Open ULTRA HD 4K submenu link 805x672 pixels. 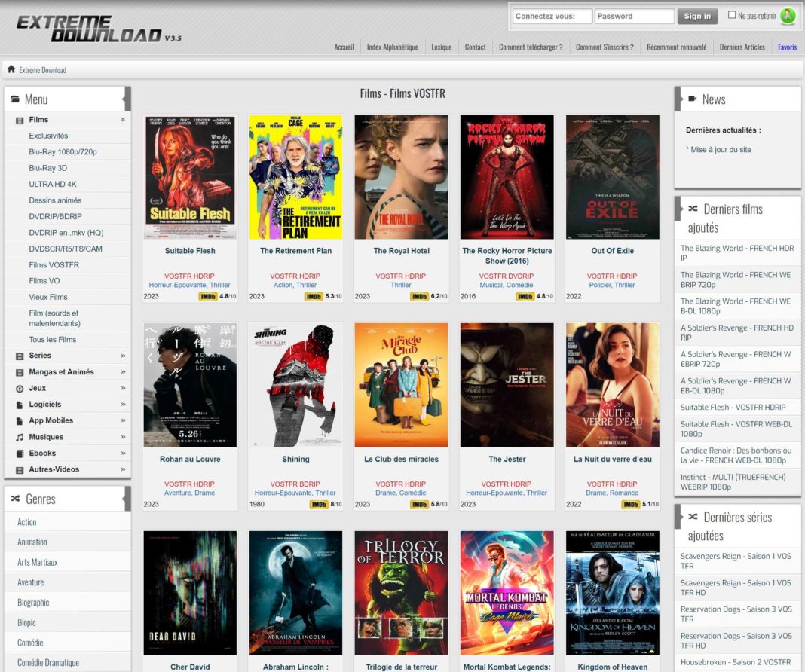[x=52, y=184]
